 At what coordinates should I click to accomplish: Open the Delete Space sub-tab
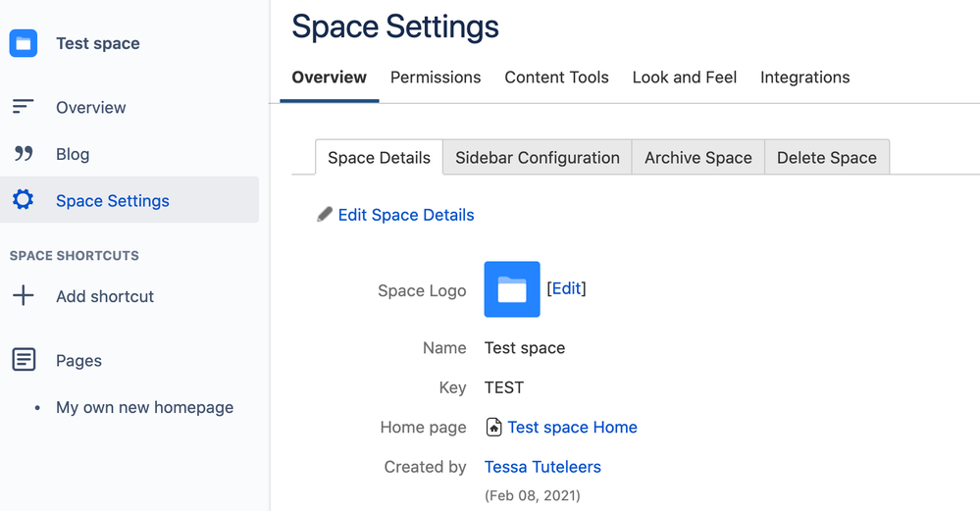click(x=827, y=158)
